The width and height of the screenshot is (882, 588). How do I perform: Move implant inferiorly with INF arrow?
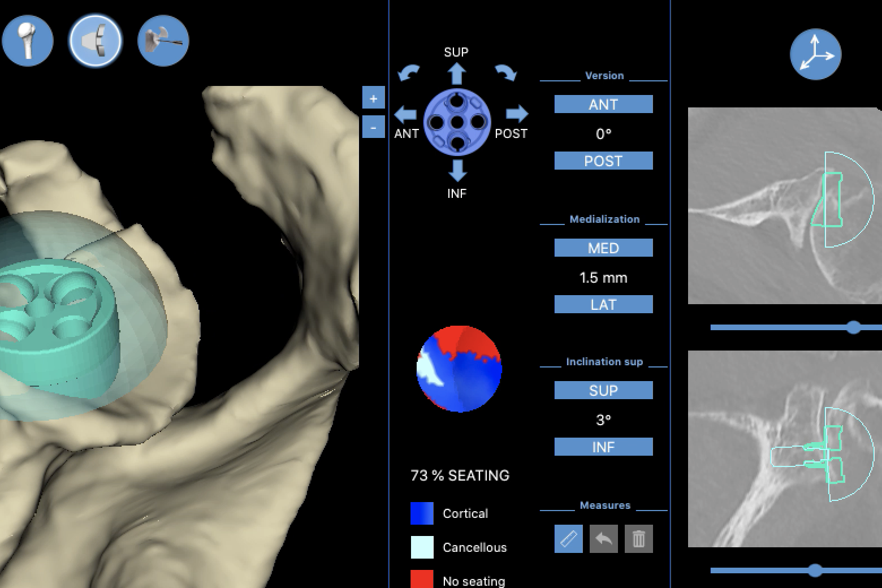(457, 170)
